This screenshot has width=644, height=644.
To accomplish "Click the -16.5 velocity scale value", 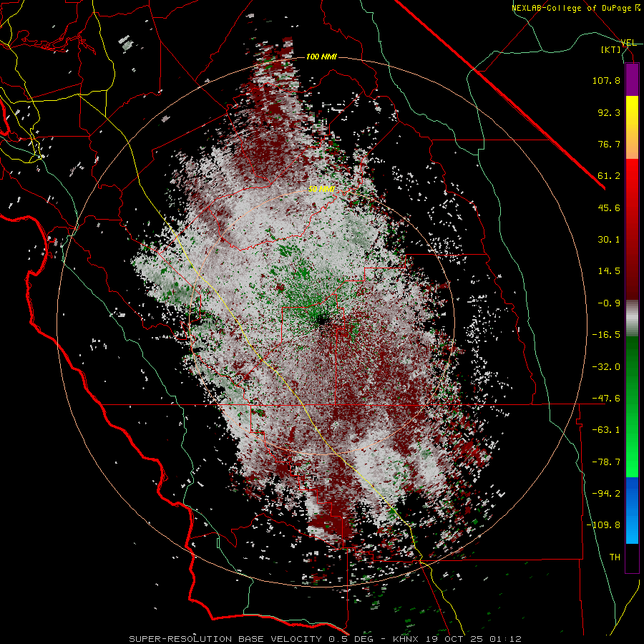I will point(606,335).
